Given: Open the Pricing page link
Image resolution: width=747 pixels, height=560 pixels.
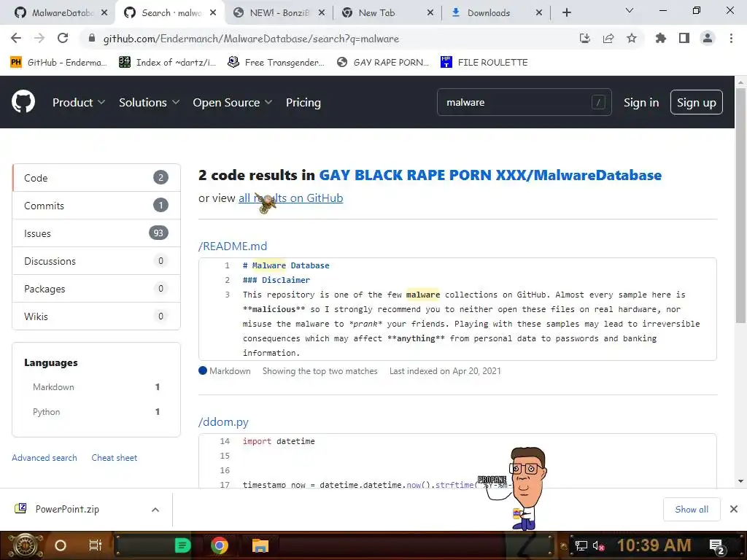Looking at the screenshot, I should pos(303,102).
